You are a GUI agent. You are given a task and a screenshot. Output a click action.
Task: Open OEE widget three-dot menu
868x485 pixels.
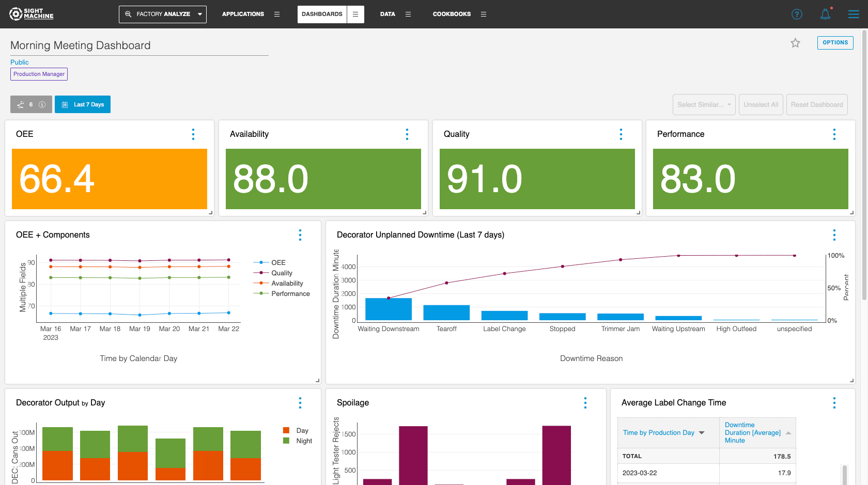(x=193, y=134)
